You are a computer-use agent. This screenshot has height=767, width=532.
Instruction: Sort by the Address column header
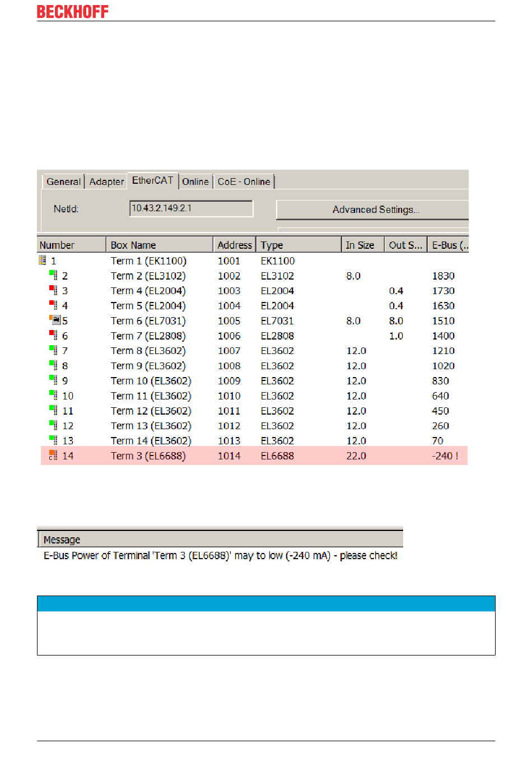coord(234,245)
